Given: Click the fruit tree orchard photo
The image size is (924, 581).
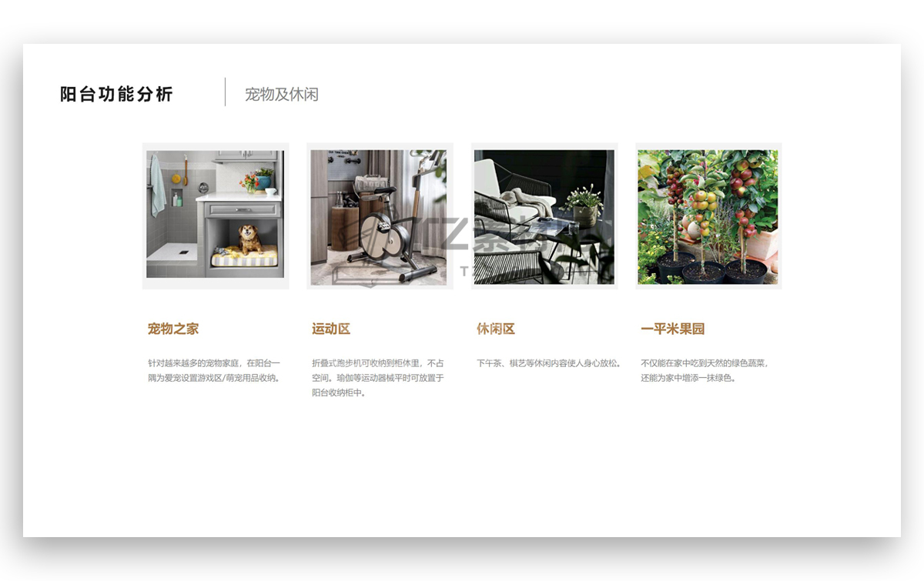Looking at the screenshot, I should pos(708,216).
